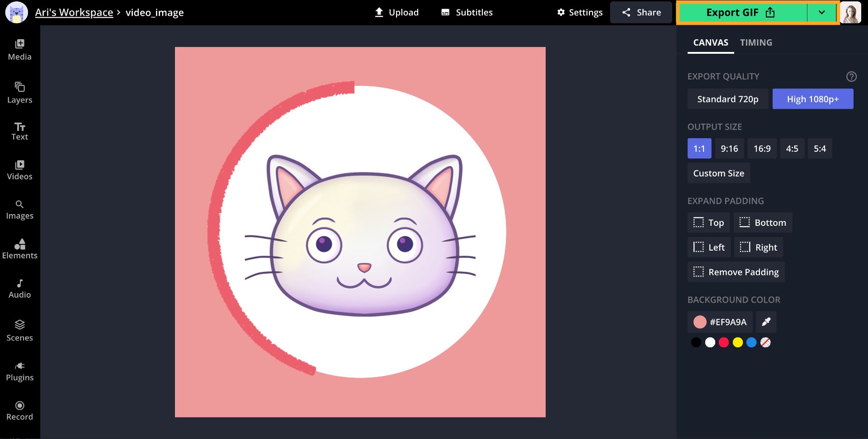This screenshot has height=439, width=868.
Task: Open the Media panel in sidebar
Action: tap(19, 50)
